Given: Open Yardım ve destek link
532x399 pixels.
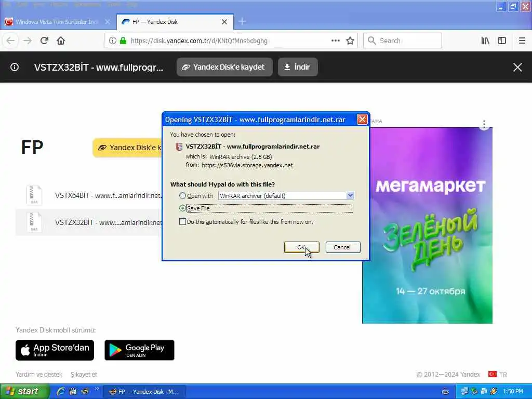Looking at the screenshot, I should [39, 375].
